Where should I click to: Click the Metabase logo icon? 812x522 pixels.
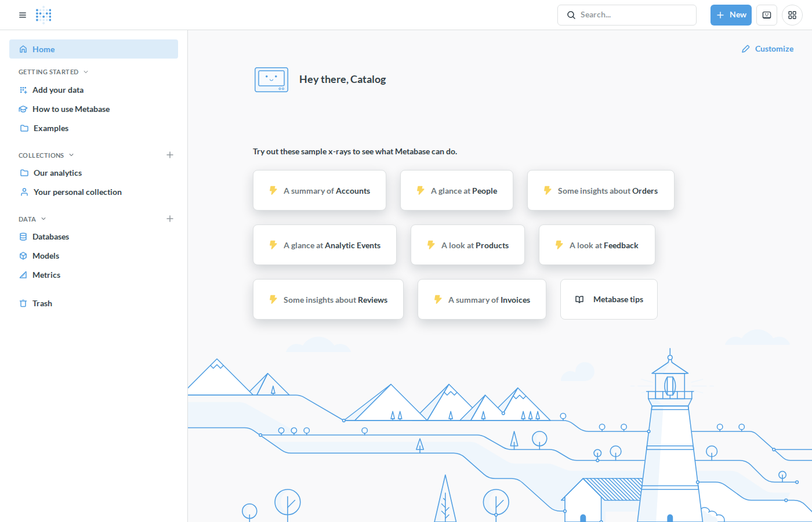click(43, 15)
